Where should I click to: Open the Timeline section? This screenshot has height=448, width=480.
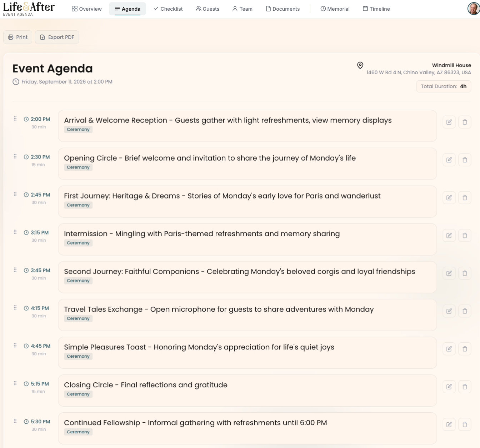pyautogui.click(x=376, y=9)
